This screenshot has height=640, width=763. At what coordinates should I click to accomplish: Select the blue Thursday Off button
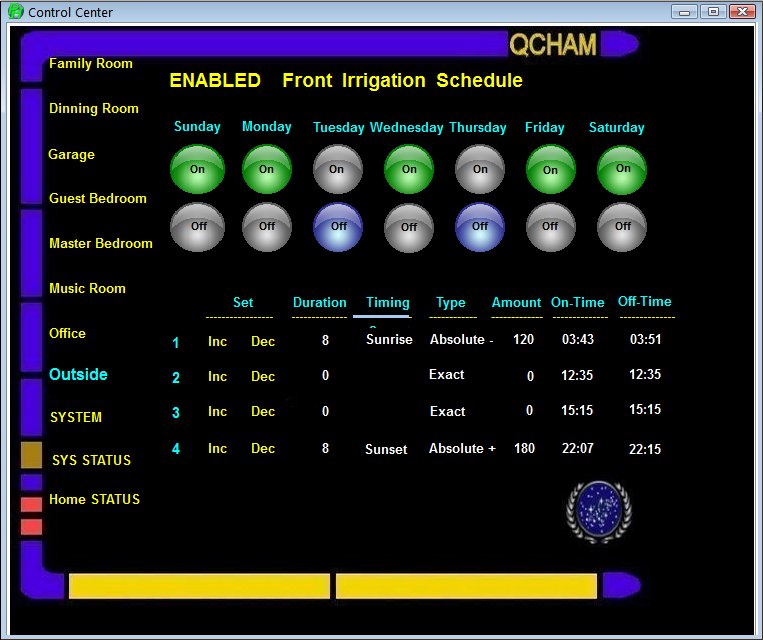tap(480, 227)
